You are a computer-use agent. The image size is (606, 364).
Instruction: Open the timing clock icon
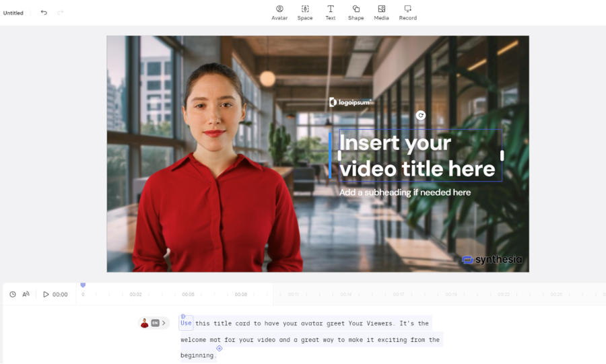[13, 294]
